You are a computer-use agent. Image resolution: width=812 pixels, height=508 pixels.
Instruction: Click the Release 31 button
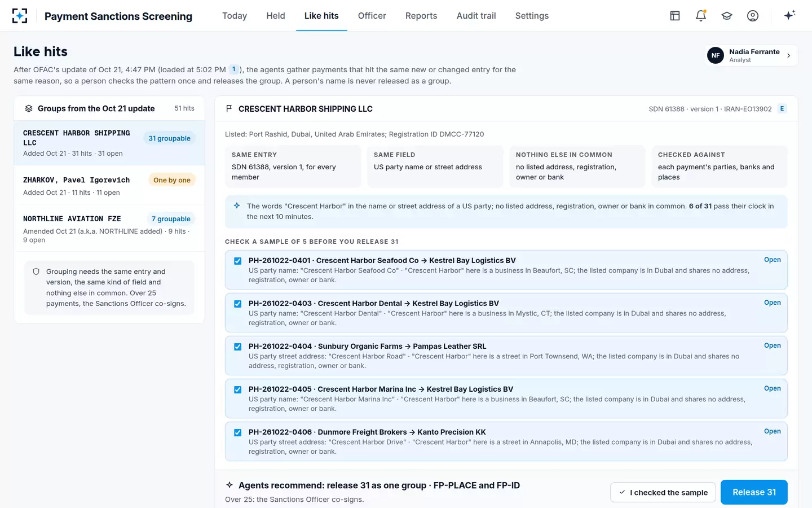point(754,492)
